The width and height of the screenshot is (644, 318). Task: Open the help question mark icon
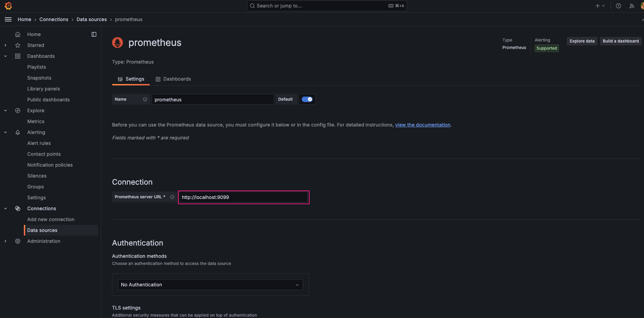coord(618,6)
